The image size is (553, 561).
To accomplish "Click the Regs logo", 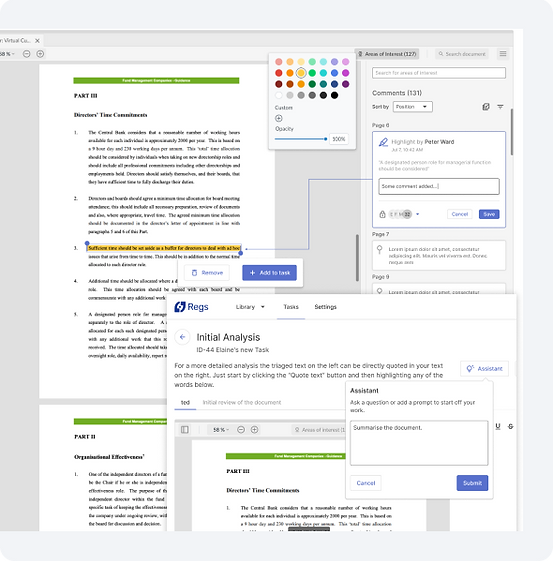I will click(x=191, y=307).
